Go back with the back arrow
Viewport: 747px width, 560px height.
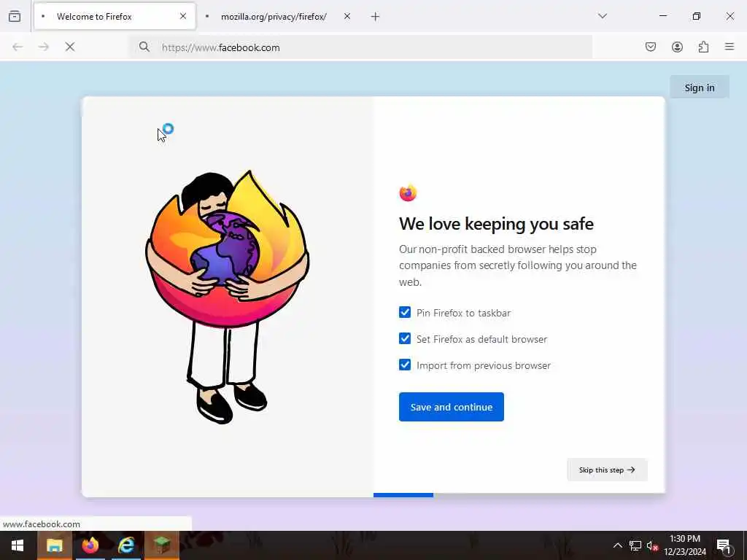coord(18,47)
